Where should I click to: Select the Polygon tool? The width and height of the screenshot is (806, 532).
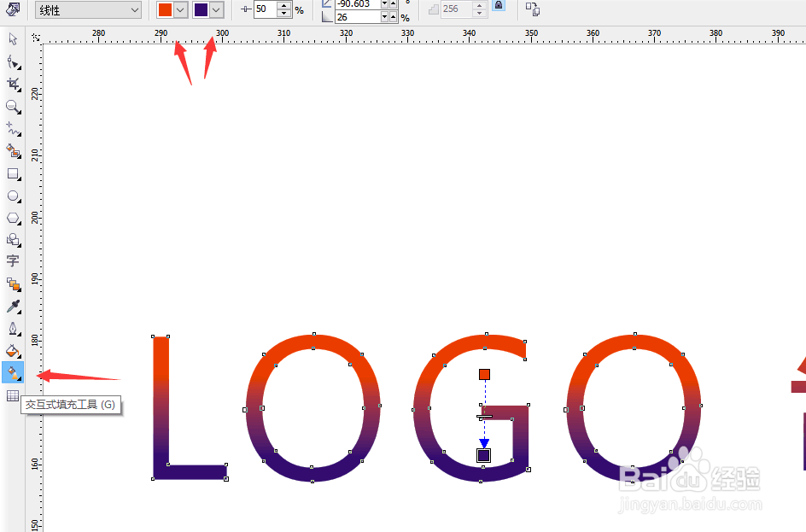tap(12, 218)
